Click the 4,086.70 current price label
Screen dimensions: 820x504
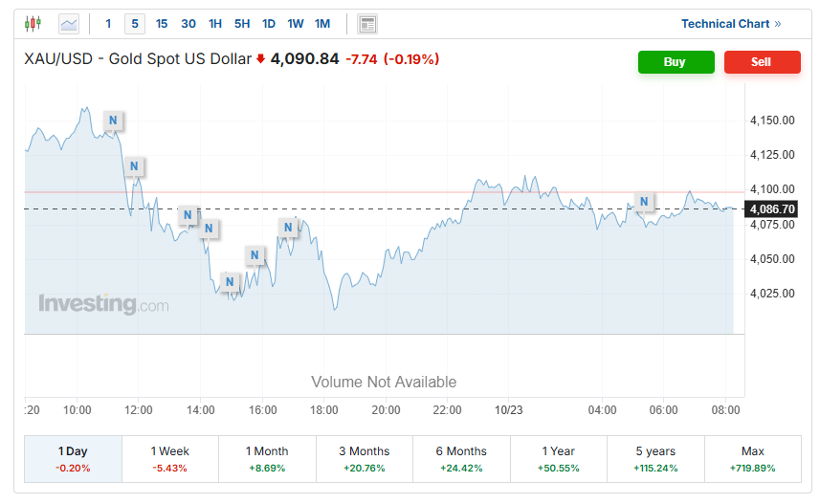click(x=772, y=208)
